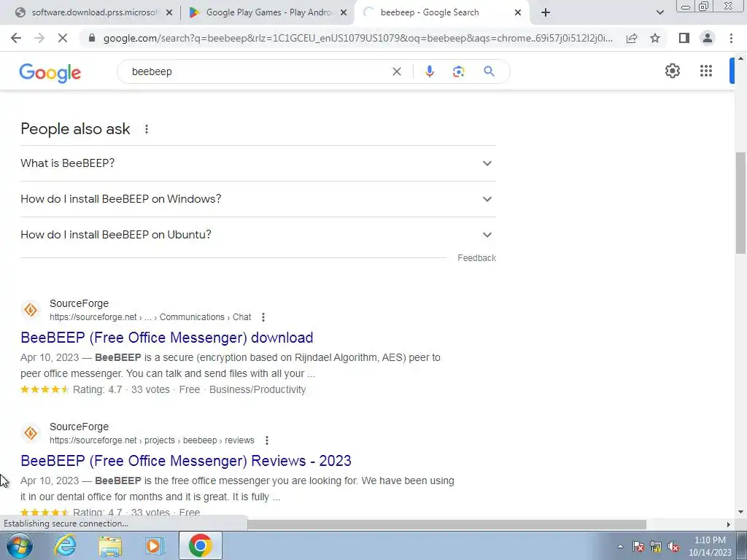Viewport: 747px width, 560px height.
Task: Open network status tray icon
Action: tap(656, 547)
